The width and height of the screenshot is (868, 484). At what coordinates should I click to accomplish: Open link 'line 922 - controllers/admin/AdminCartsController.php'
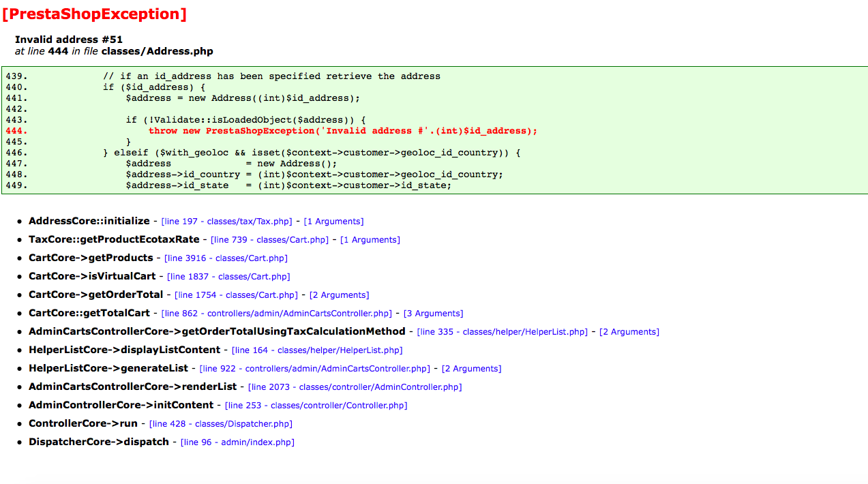click(x=314, y=369)
